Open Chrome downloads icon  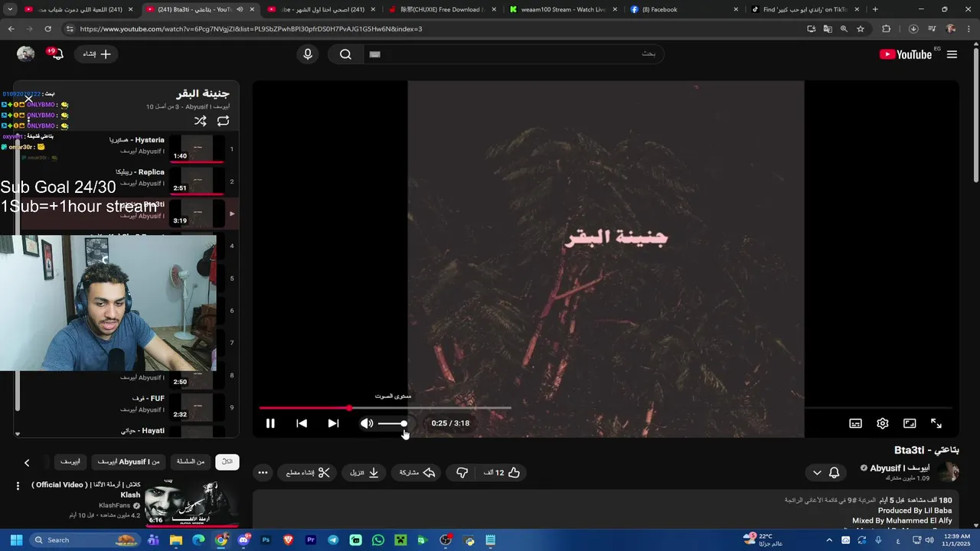tap(913, 28)
